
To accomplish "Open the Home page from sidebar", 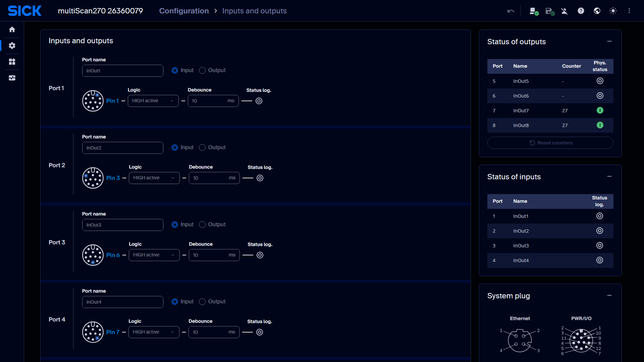I will point(12,29).
